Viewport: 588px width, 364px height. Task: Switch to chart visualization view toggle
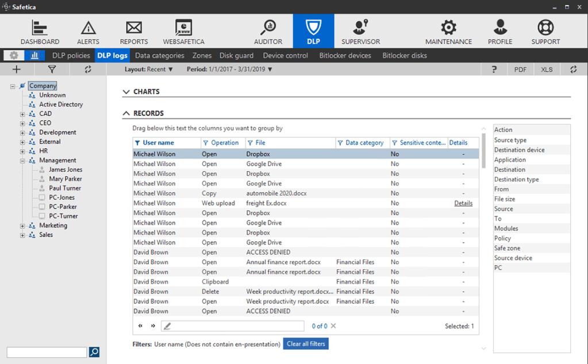tap(35, 56)
